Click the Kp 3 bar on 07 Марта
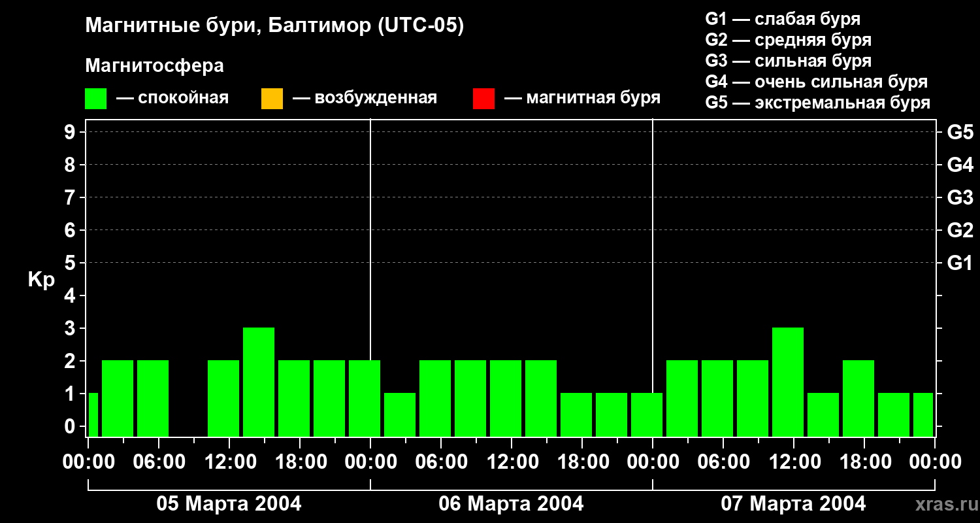Image resolution: width=980 pixels, height=523 pixels. (x=788, y=382)
